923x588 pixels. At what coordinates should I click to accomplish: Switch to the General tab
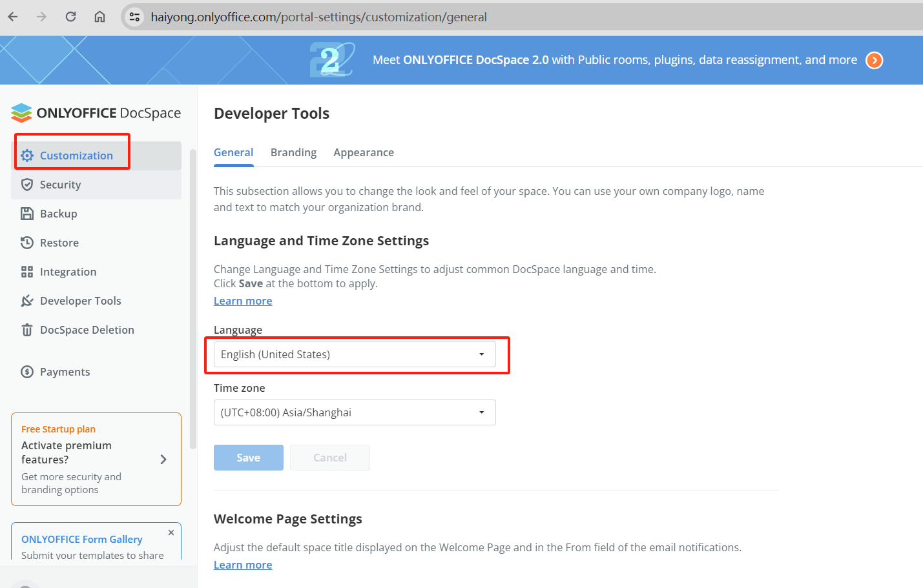233,152
